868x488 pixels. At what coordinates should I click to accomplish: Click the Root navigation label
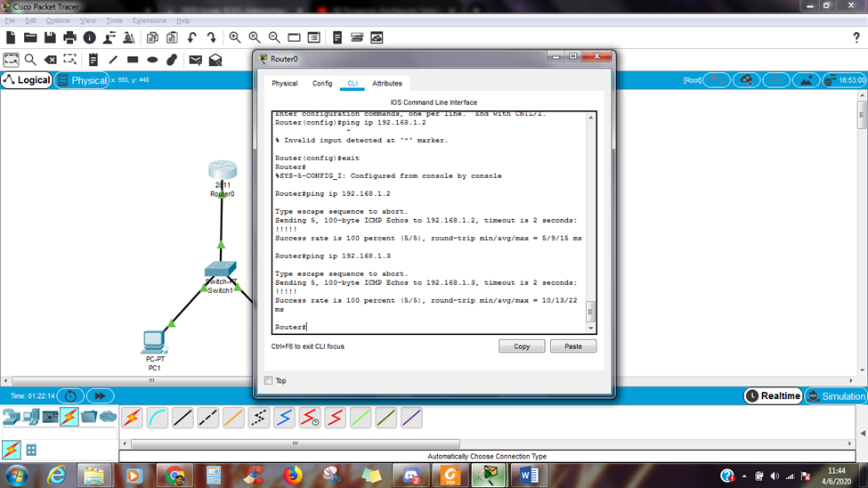[x=692, y=80]
